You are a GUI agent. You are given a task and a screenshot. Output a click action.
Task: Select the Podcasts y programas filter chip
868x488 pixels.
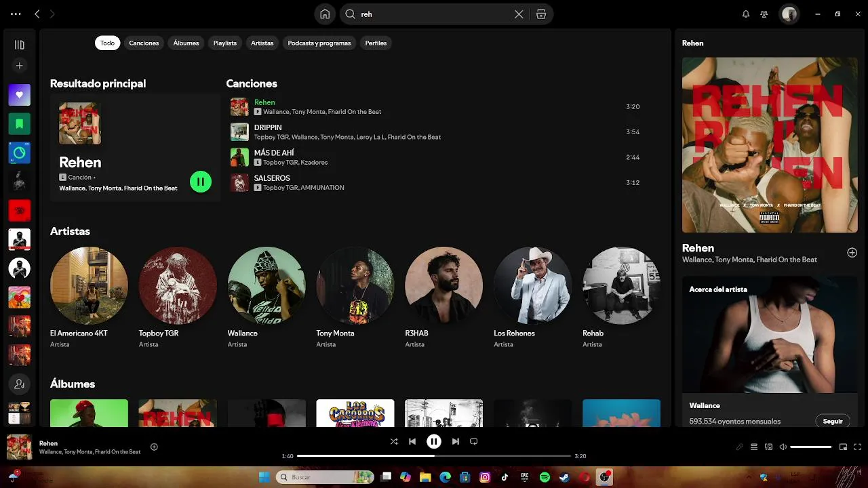pos(319,43)
